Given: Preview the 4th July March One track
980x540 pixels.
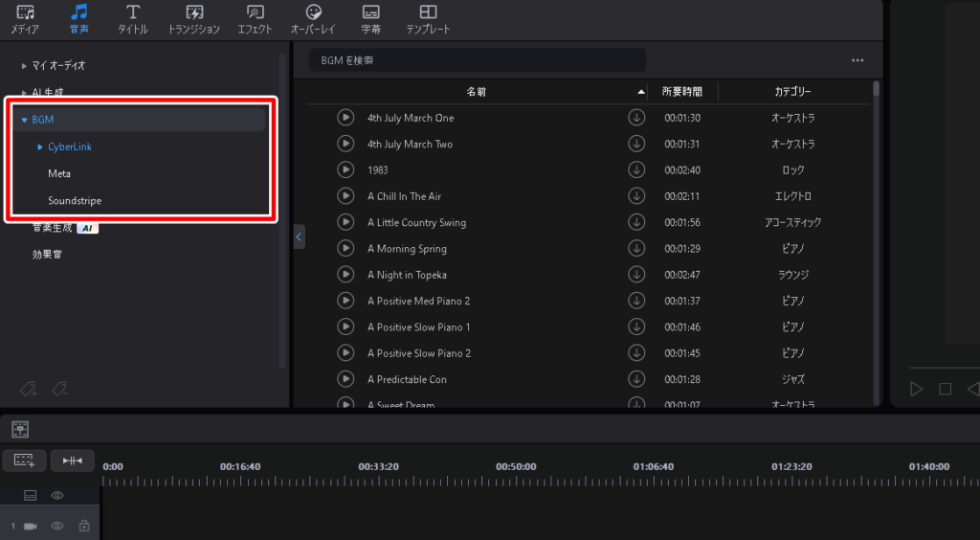Looking at the screenshot, I should [345, 118].
